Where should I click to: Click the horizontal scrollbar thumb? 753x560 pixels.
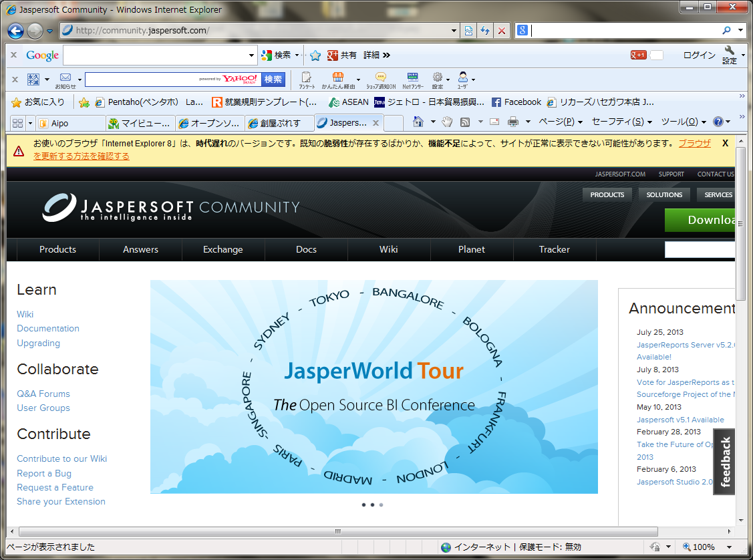[x=338, y=532]
